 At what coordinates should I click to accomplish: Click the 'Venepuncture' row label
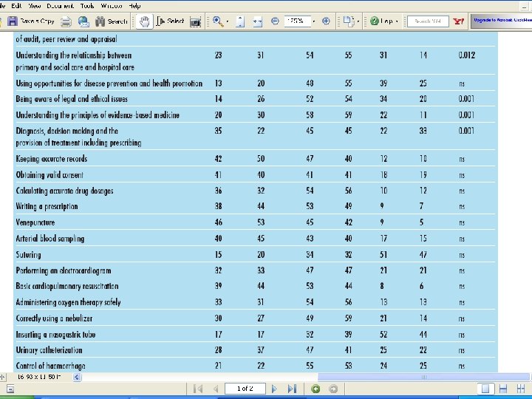[35, 222]
